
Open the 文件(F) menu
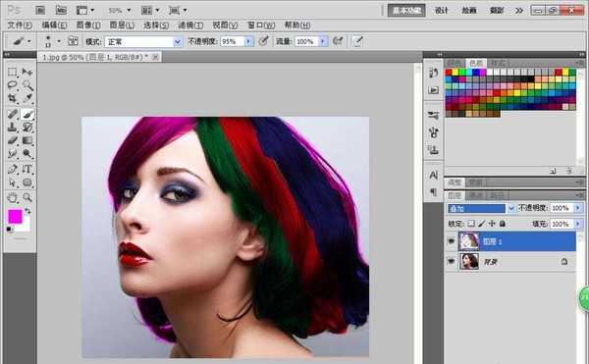click(20, 26)
